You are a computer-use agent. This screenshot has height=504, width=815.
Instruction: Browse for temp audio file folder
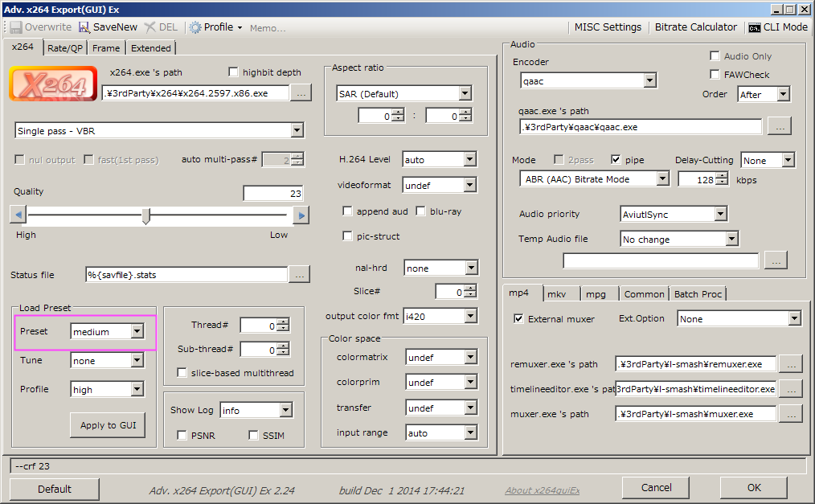tap(776, 260)
